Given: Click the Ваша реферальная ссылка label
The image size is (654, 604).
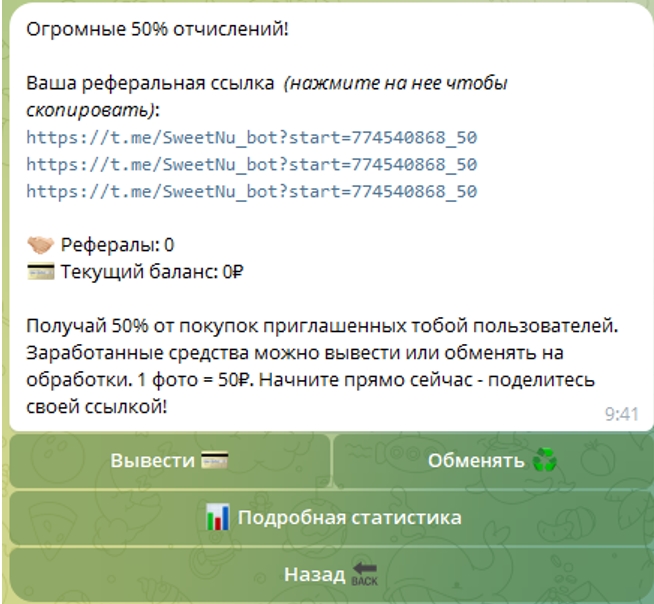Looking at the screenshot, I should tap(150, 83).
